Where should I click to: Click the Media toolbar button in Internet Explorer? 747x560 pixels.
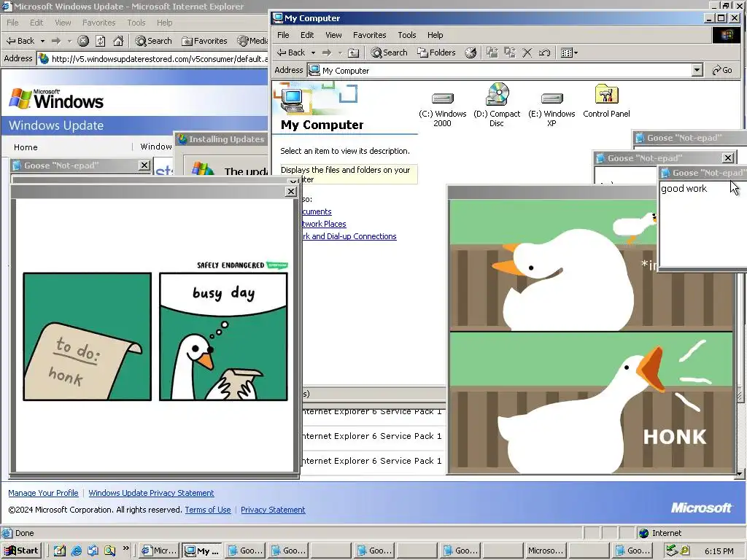click(x=252, y=41)
